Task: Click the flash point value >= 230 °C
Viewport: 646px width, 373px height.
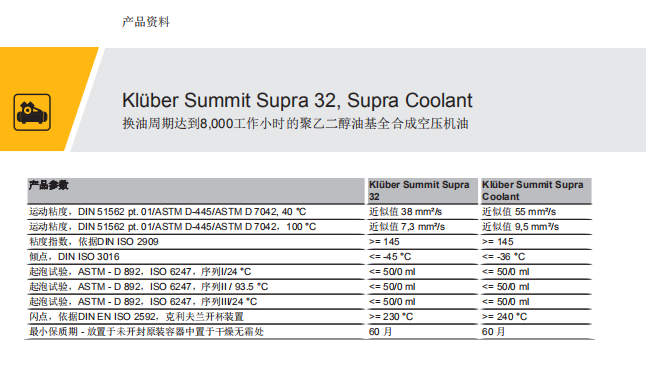Action: coord(391,317)
